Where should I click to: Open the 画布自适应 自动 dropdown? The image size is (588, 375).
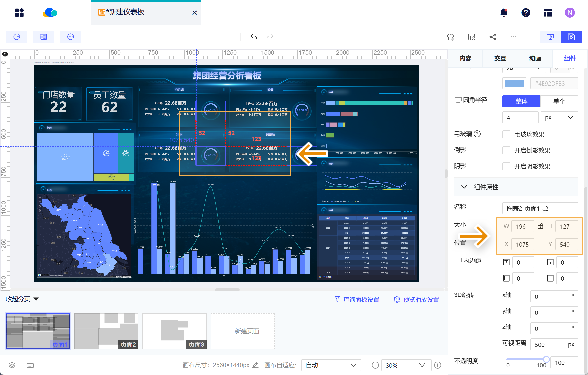pyautogui.click(x=331, y=365)
